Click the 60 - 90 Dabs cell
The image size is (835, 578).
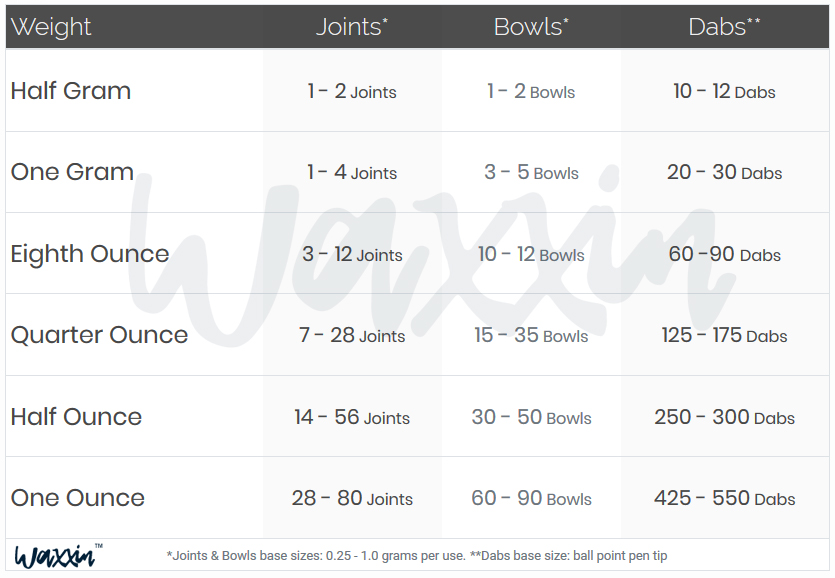click(x=724, y=254)
